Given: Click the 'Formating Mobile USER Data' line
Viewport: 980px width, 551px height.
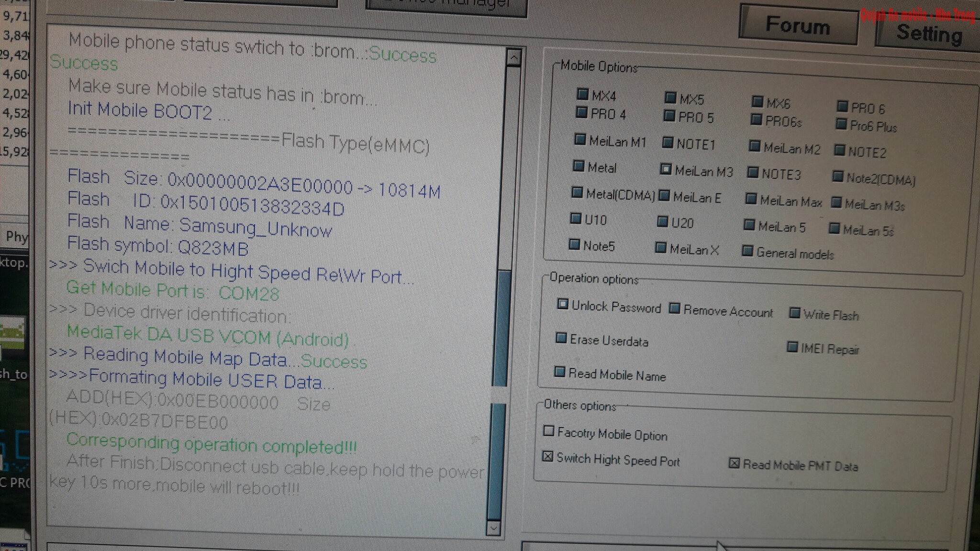Looking at the screenshot, I should (x=192, y=379).
